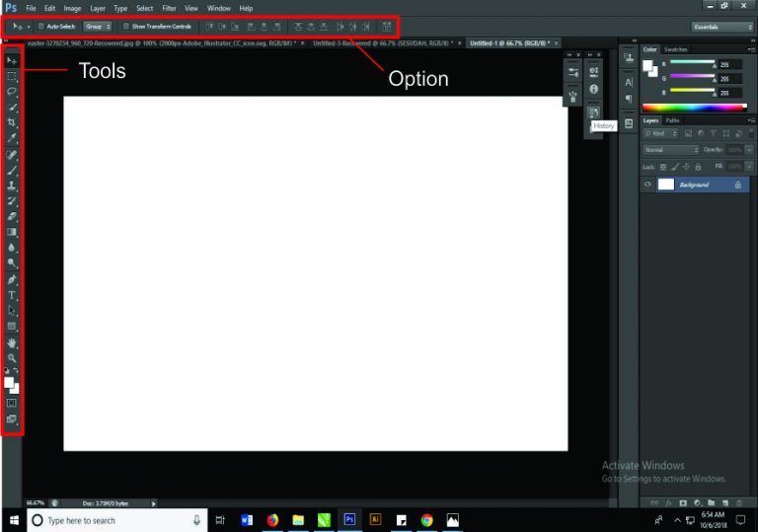Open the Filter menu
The image size is (758, 532).
tap(169, 8)
